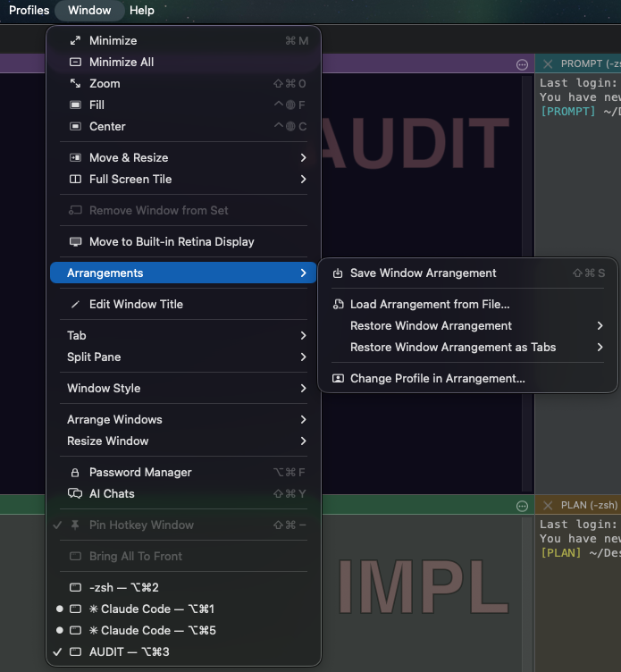Expand the Full Screen Tile submenu arrow
This screenshot has width=621, height=672.
pos(304,179)
